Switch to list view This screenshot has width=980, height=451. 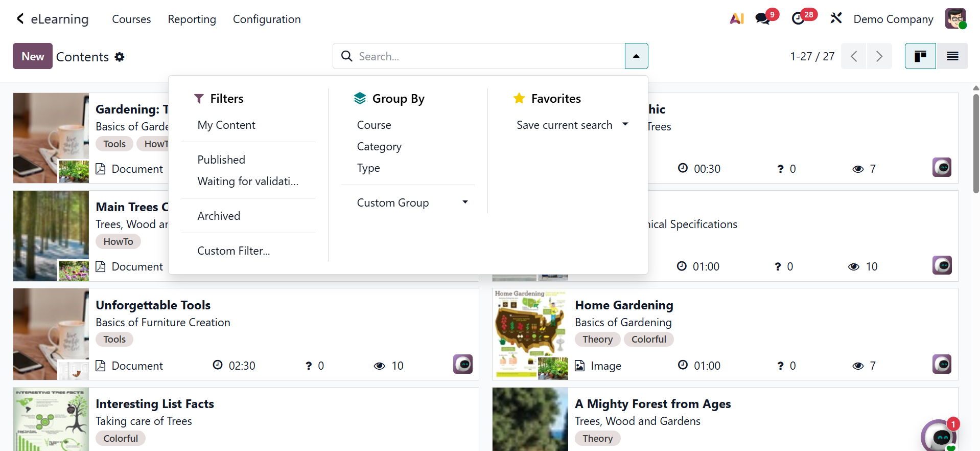(x=952, y=56)
